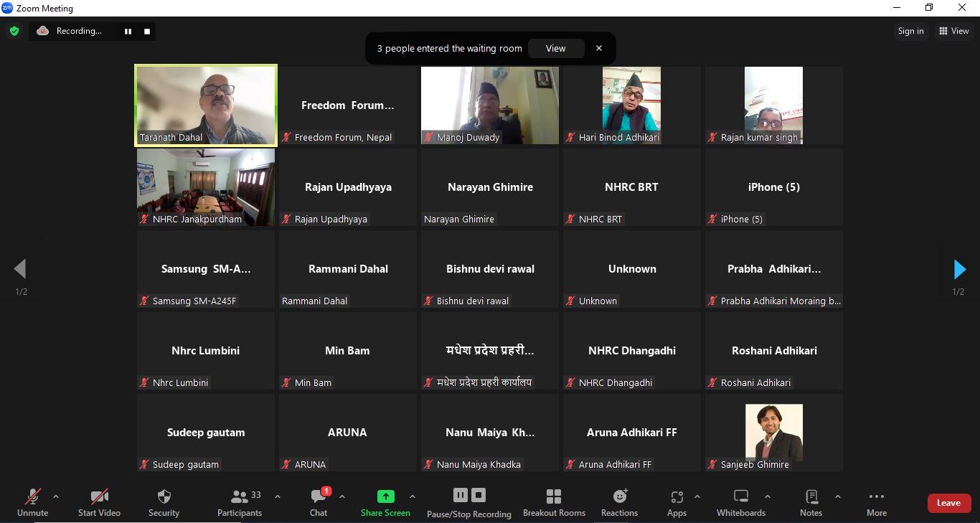Screen dimensions: 980x523
Task: Open Breakout Rooms
Action: tap(554, 502)
